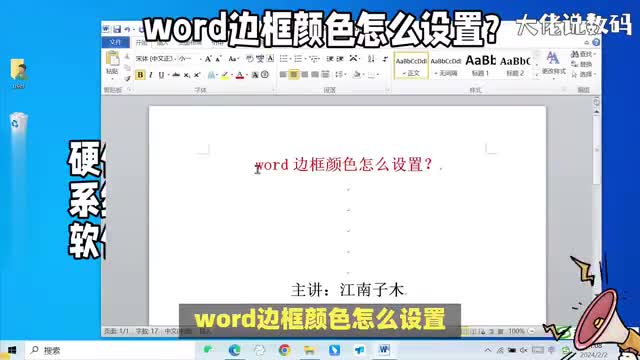Image resolution: width=640 pixels, height=360 pixels.
Task: Toggle Superscript formatting
Action: 197,75
